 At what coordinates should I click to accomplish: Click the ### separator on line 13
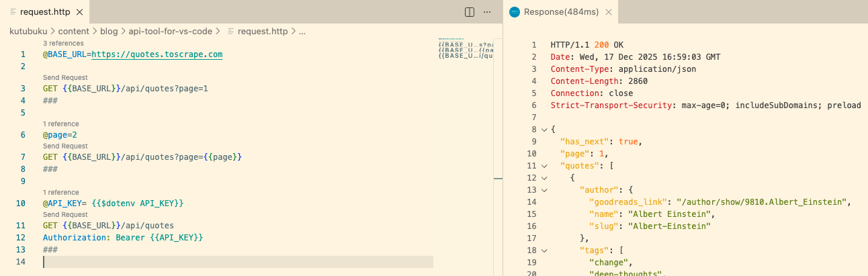pos(50,250)
